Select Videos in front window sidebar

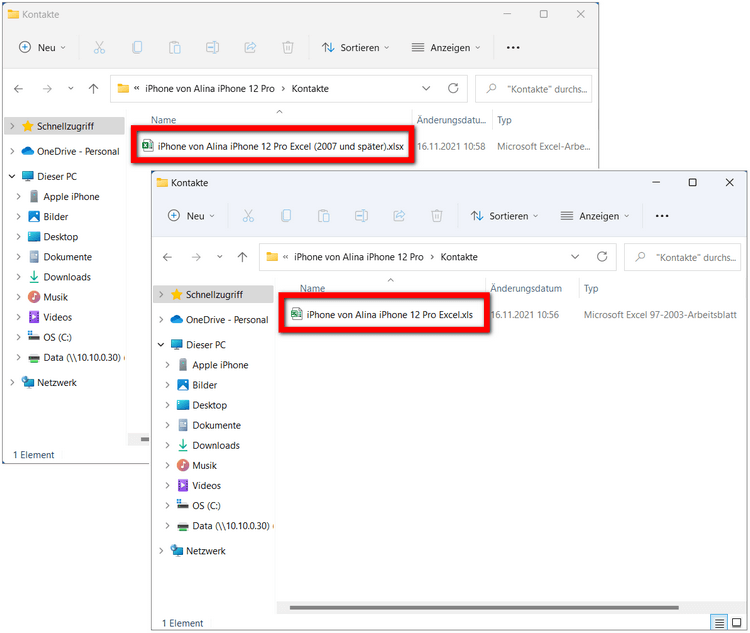206,486
